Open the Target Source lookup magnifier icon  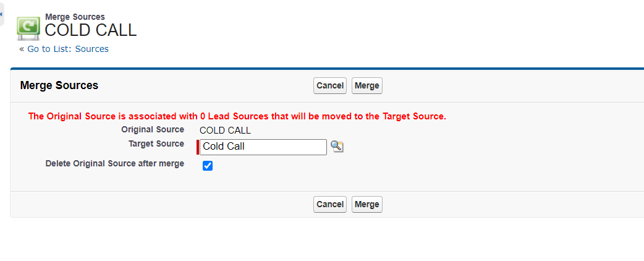(337, 147)
